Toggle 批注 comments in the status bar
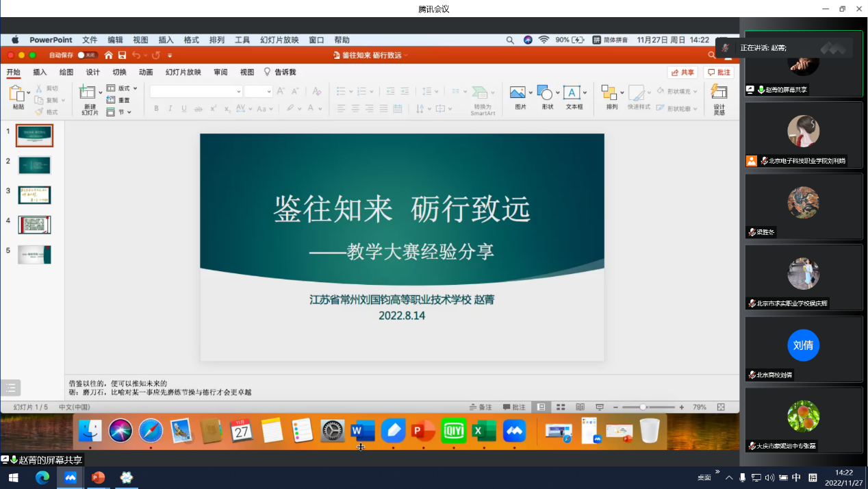868x489 pixels. coord(514,407)
